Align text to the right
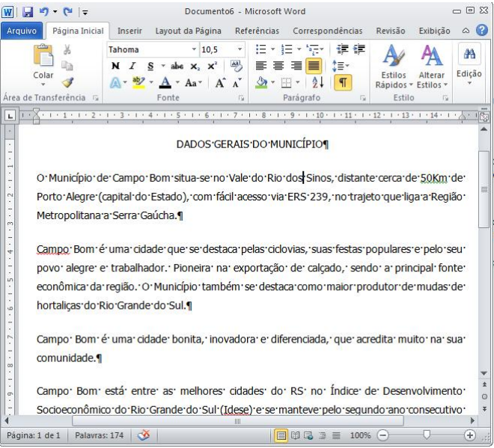The image size is (494, 448). 296,66
